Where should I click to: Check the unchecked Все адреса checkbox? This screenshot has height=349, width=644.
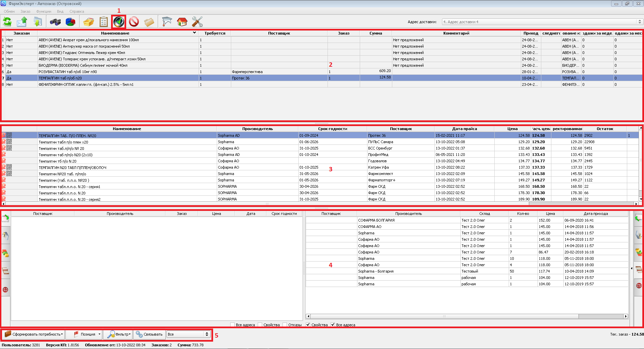coord(232,325)
